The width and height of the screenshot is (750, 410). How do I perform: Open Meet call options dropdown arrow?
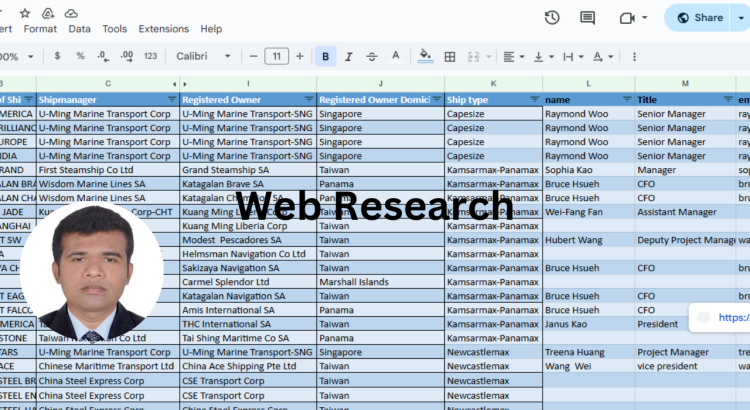coord(644,18)
